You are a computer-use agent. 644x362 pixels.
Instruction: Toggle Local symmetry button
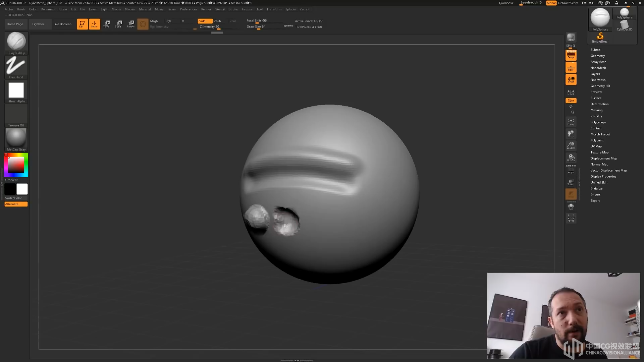point(571,79)
